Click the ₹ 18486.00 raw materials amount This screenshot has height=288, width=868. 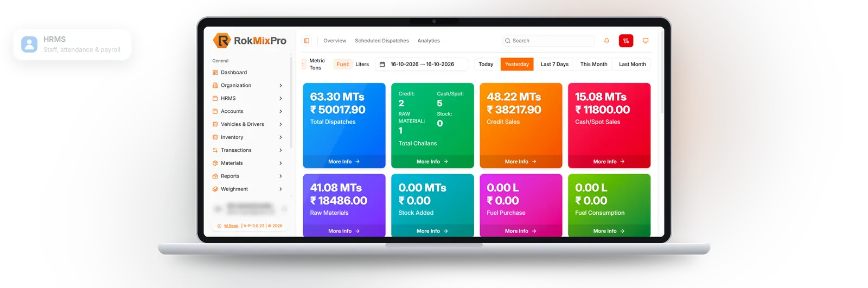[x=339, y=201]
